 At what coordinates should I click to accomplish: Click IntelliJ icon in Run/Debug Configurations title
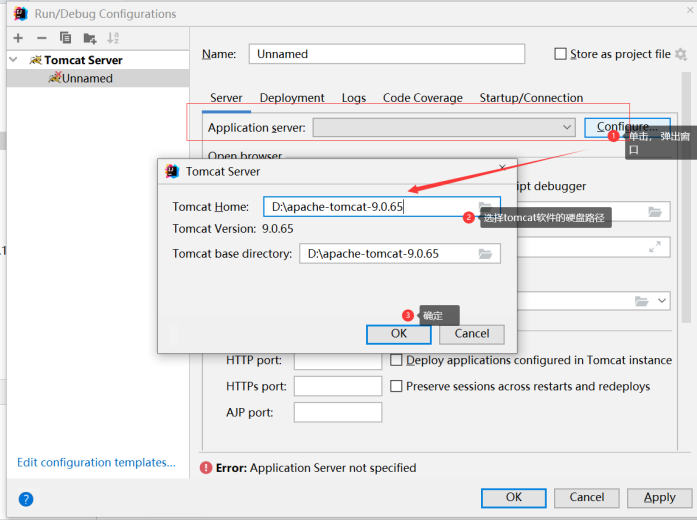21,14
